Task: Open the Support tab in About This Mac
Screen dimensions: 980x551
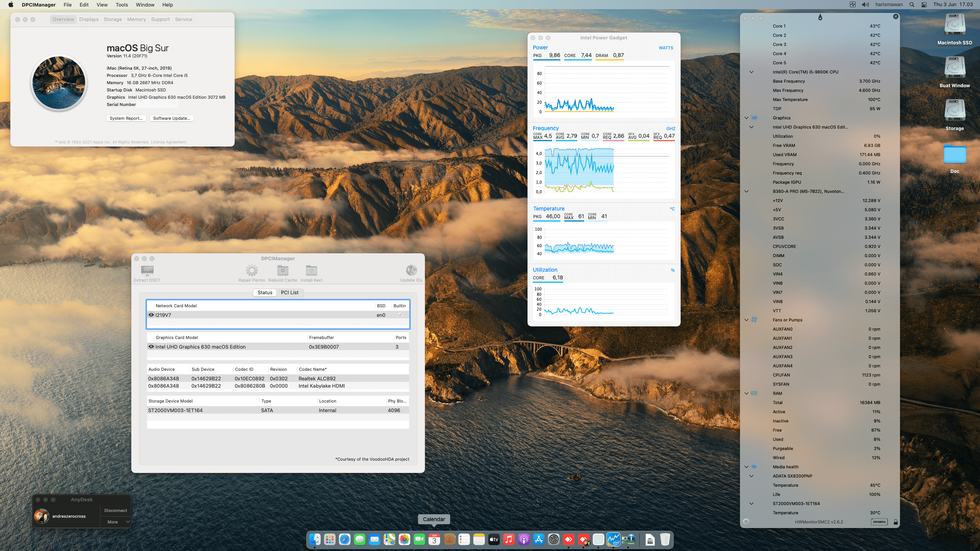Action: [x=160, y=20]
